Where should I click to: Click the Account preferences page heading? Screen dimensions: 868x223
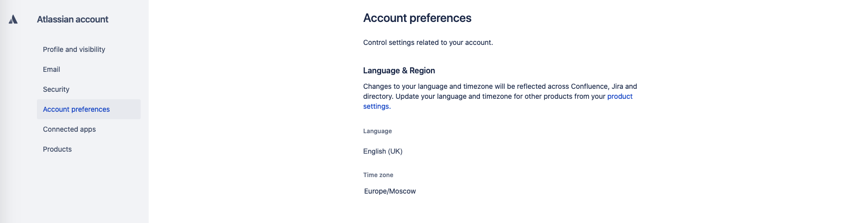tap(417, 18)
